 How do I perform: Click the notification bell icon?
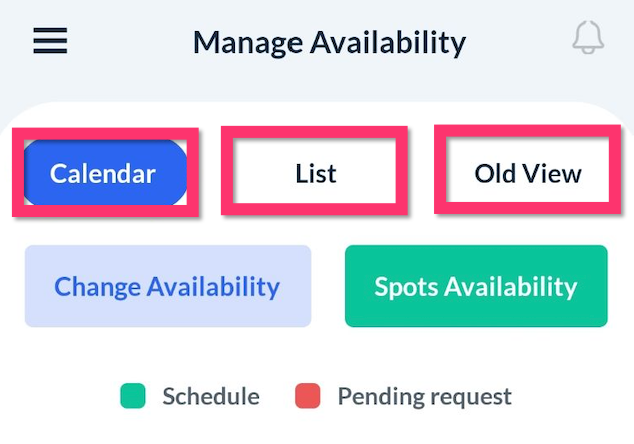point(588,40)
